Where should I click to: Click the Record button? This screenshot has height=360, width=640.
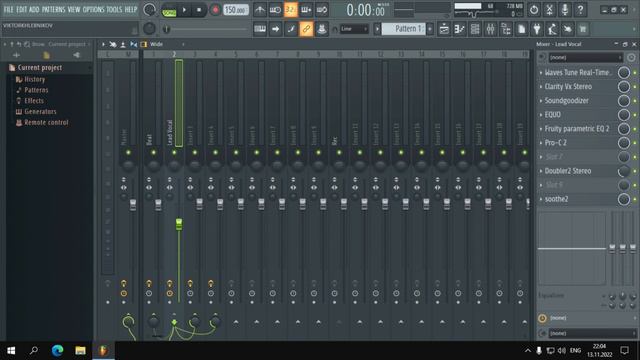pos(215,10)
